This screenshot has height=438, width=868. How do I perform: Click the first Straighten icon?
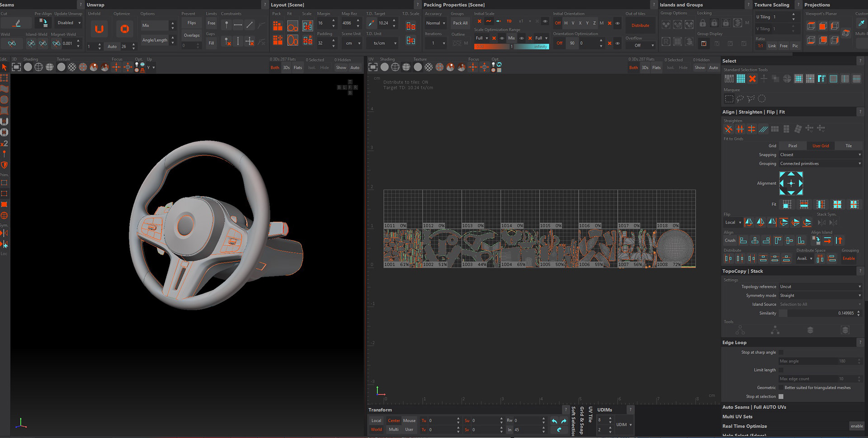(x=728, y=129)
